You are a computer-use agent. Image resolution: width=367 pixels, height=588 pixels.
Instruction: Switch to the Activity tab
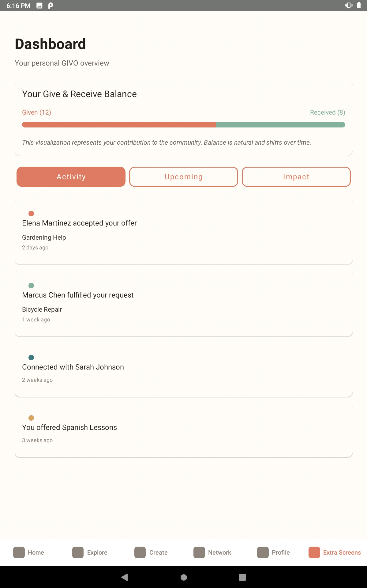pyautogui.click(x=71, y=177)
